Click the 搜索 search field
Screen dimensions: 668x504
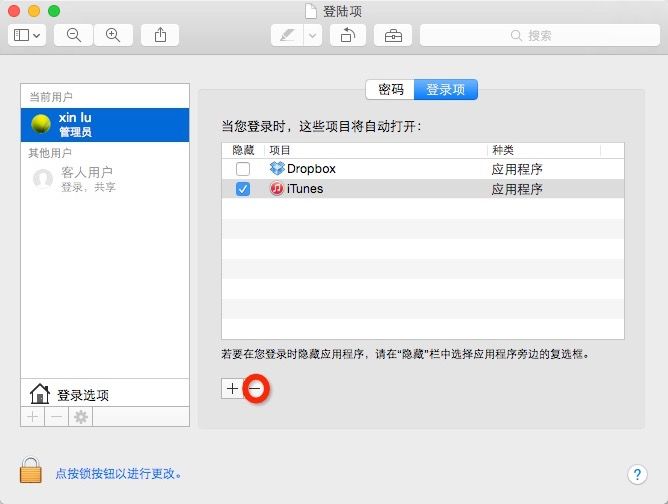point(538,35)
